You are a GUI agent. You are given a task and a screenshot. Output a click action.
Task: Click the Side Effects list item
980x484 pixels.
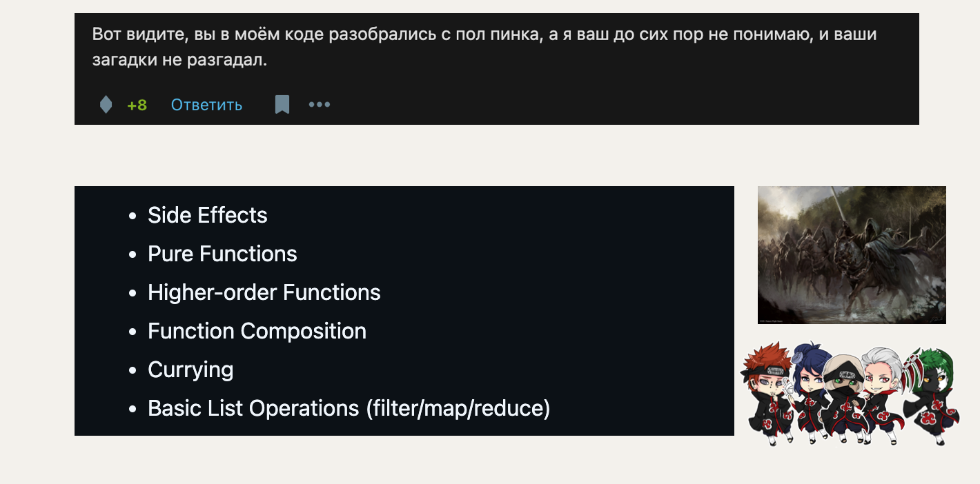click(x=207, y=215)
